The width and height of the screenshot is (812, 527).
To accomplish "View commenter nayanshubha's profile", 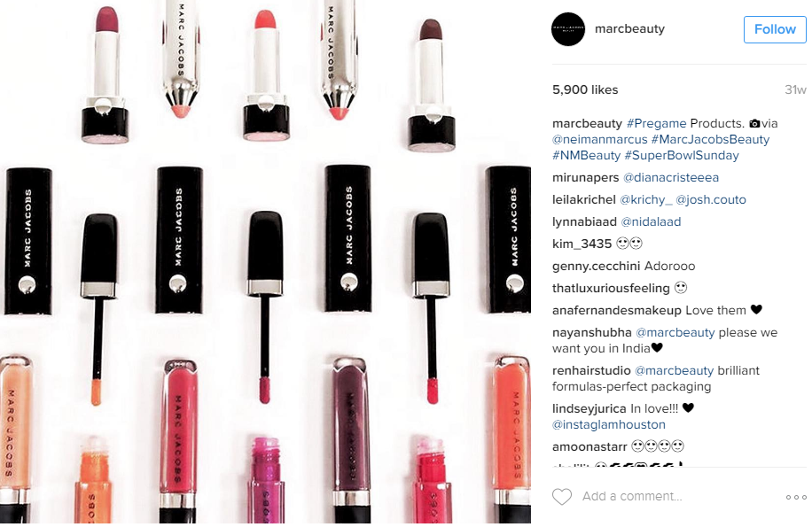I will tap(592, 333).
